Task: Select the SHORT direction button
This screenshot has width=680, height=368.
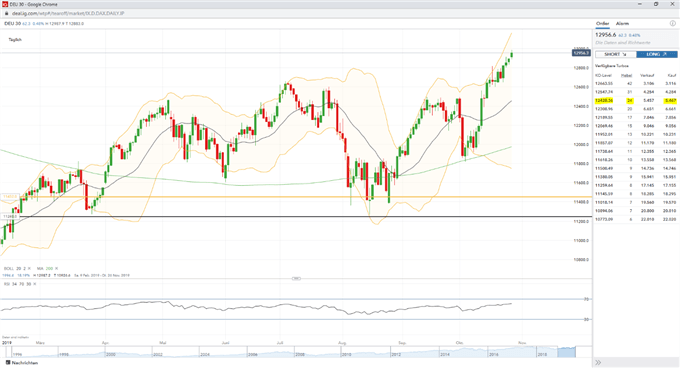Action: [x=616, y=54]
